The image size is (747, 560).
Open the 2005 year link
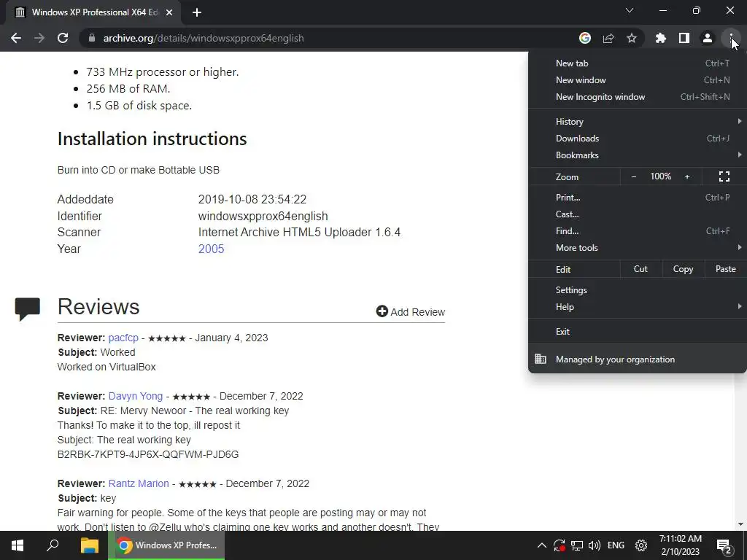(211, 249)
